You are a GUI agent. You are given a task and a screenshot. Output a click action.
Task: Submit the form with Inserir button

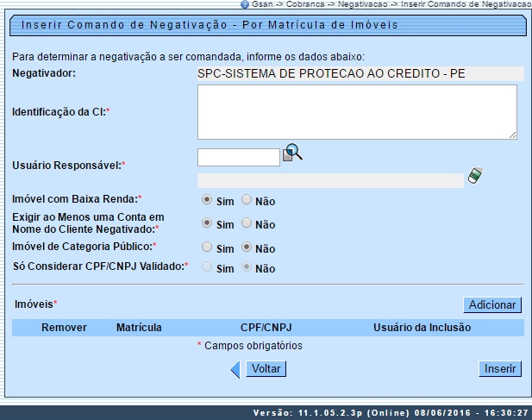pos(500,369)
